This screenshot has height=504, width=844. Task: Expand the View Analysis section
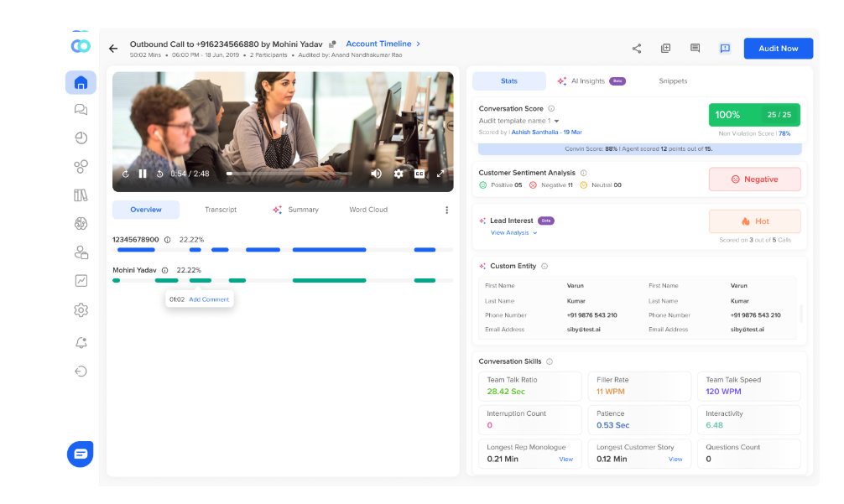[513, 233]
